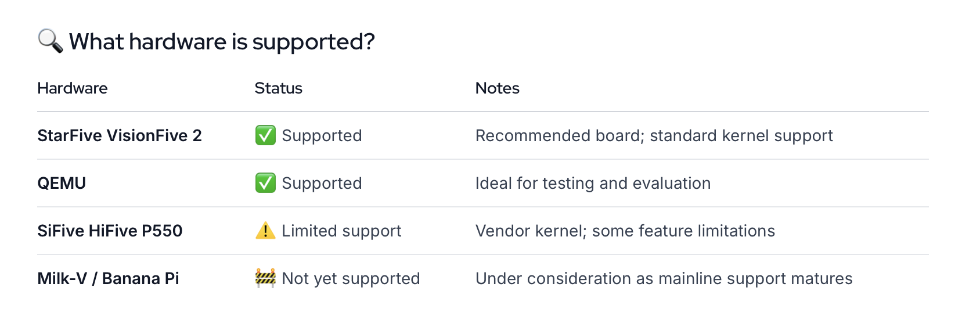Click the 'Under consideration as mainline support matures' note

pos(664,279)
